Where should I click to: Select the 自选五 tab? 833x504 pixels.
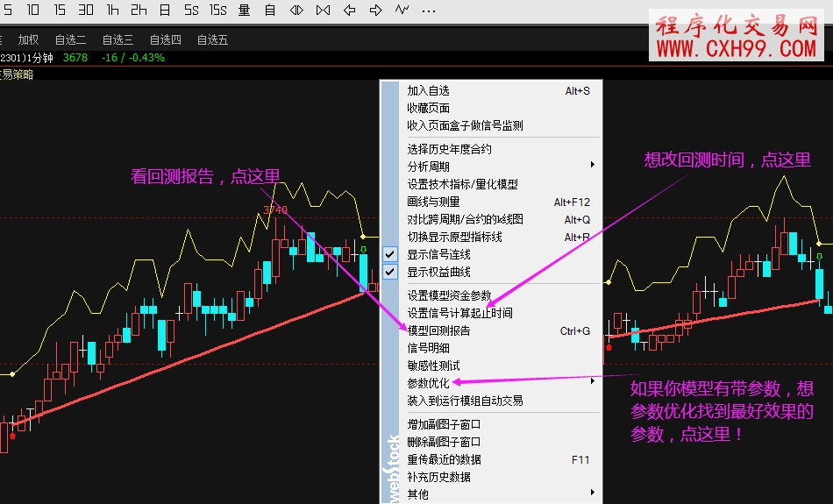point(212,39)
